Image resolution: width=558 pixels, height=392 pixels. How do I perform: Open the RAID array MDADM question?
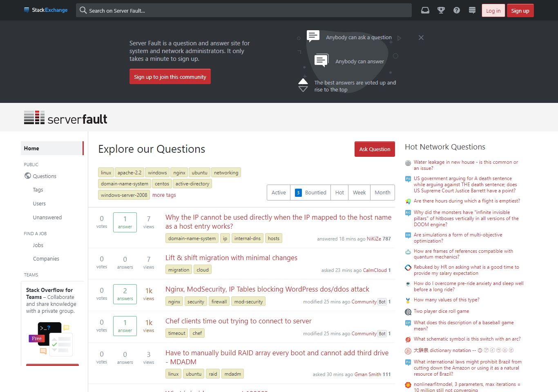point(277,357)
